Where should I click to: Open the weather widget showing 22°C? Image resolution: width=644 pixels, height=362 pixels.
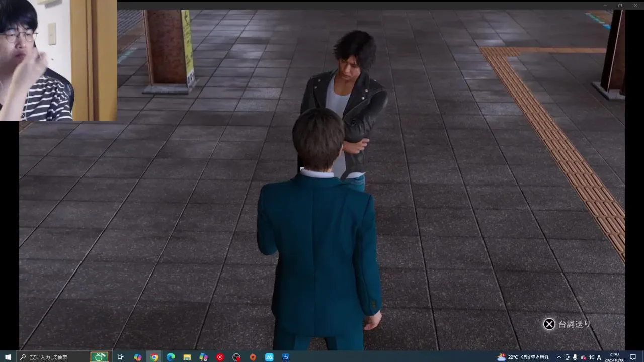pos(523,357)
